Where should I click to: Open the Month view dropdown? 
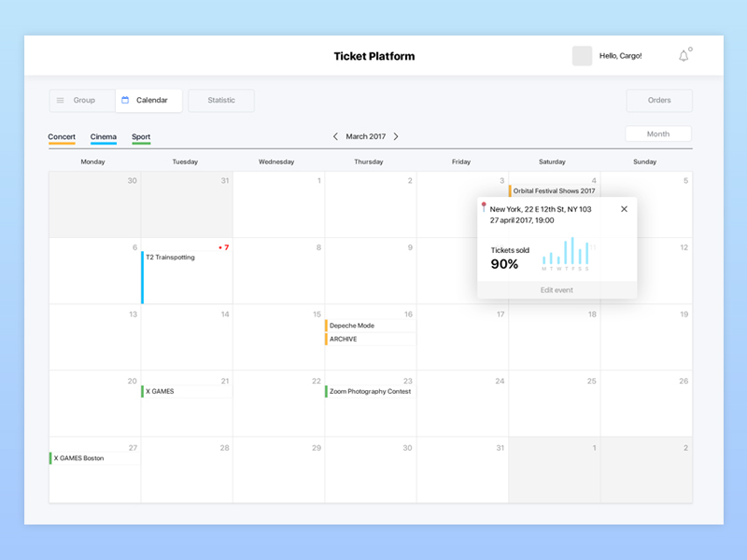[658, 134]
